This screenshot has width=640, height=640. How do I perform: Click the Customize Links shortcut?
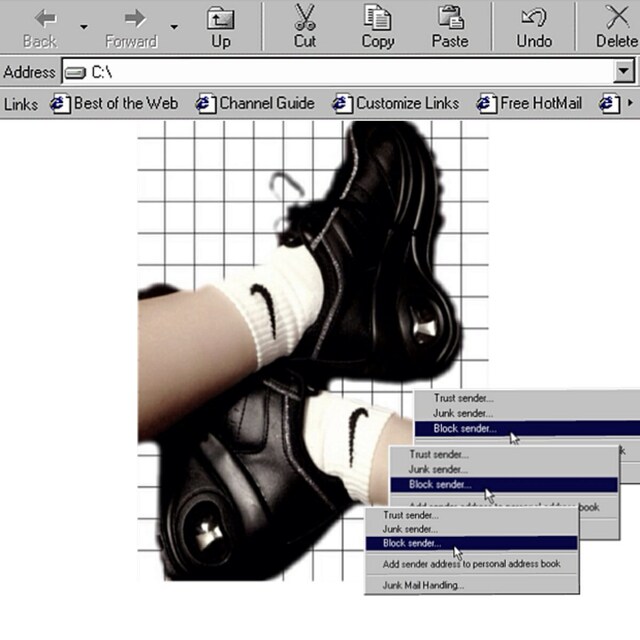pyautogui.click(x=397, y=103)
